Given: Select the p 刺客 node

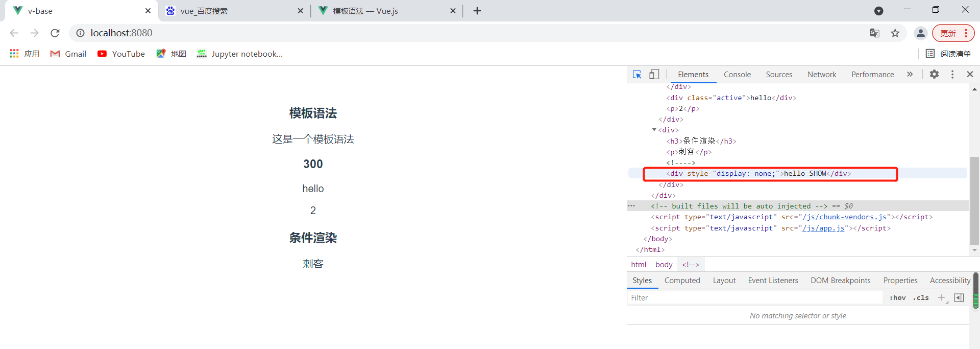Looking at the screenshot, I should [689, 152].
